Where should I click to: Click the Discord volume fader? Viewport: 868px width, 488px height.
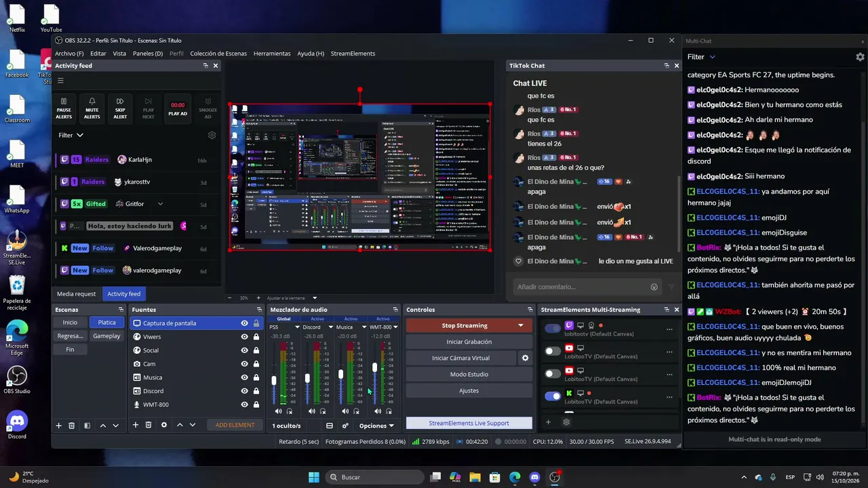point(307,378)
